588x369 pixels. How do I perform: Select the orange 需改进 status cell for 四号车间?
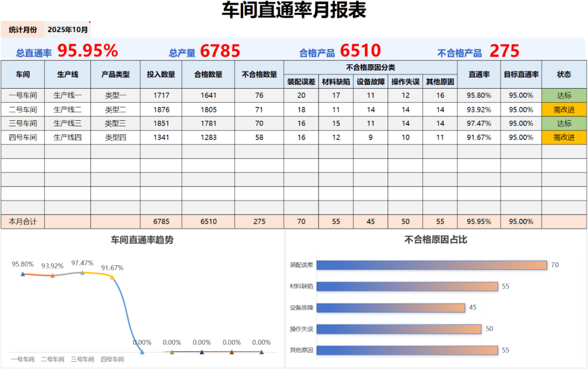[x=564, y=138]
